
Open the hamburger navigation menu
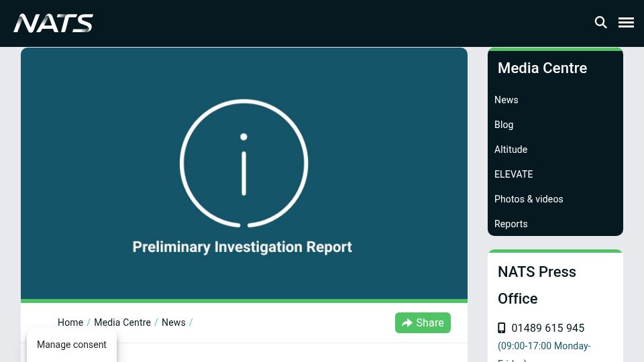626,23
